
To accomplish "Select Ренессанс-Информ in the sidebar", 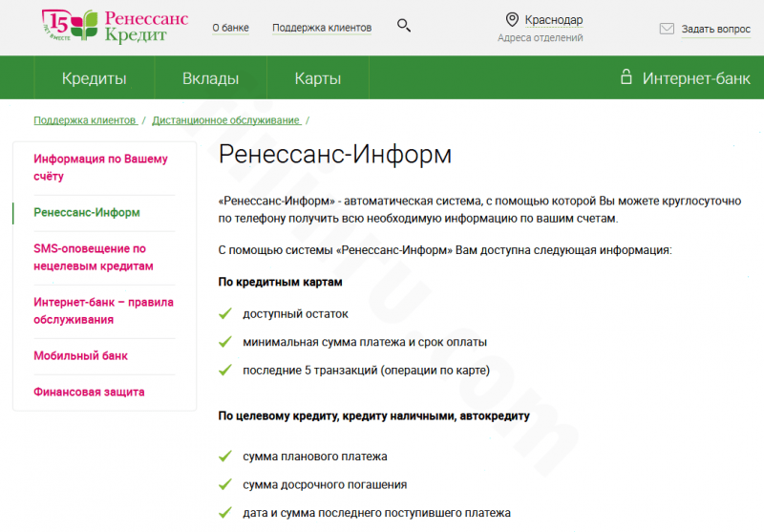I will point(87,212).
